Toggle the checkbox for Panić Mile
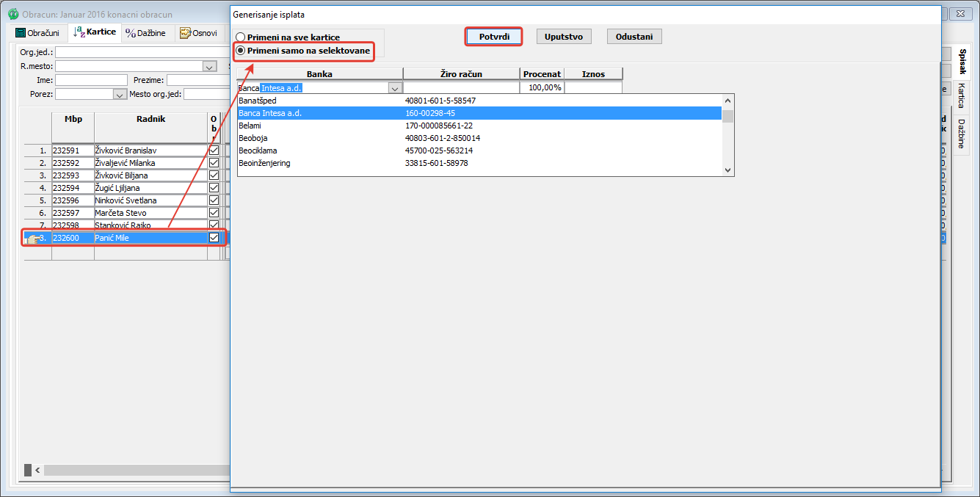Viewport: 980px width, 497px height. [x=214, y=238]
